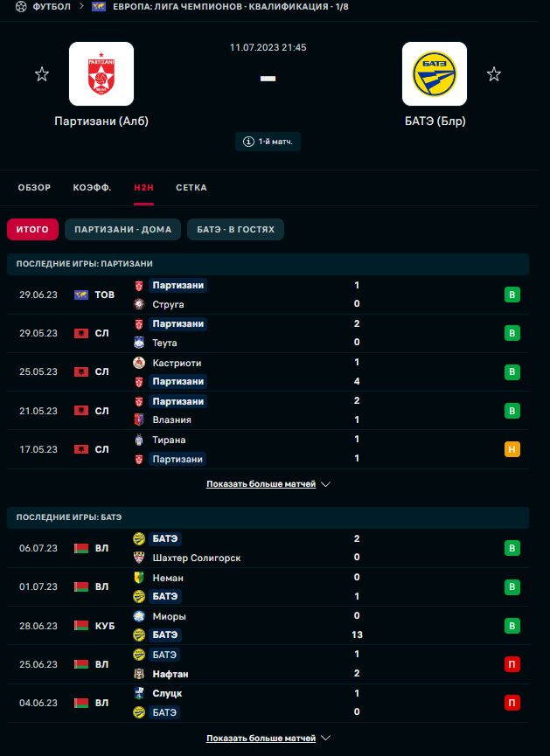550x756 pixels.
Task: Select the H2H tab
Action: point(143,188)
